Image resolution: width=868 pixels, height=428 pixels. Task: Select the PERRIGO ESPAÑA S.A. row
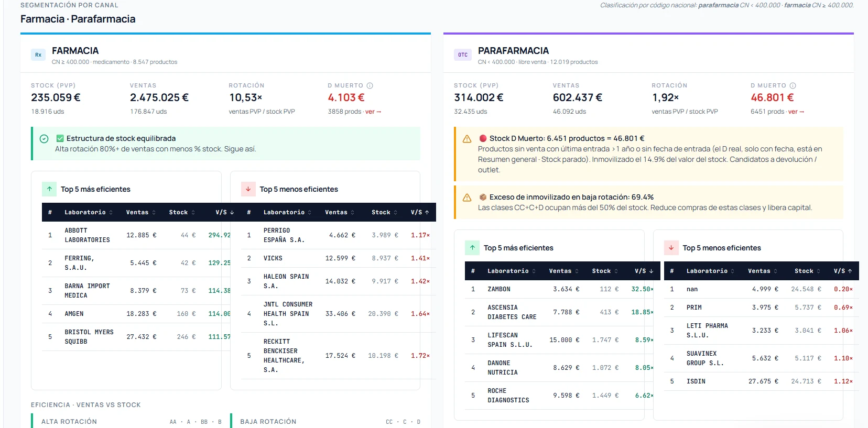[339, 235]
